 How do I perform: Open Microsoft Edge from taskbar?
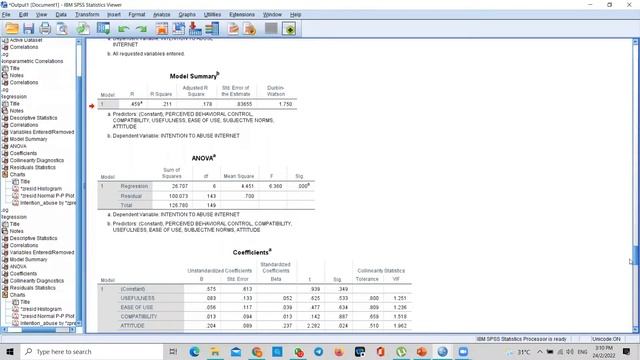194,351
